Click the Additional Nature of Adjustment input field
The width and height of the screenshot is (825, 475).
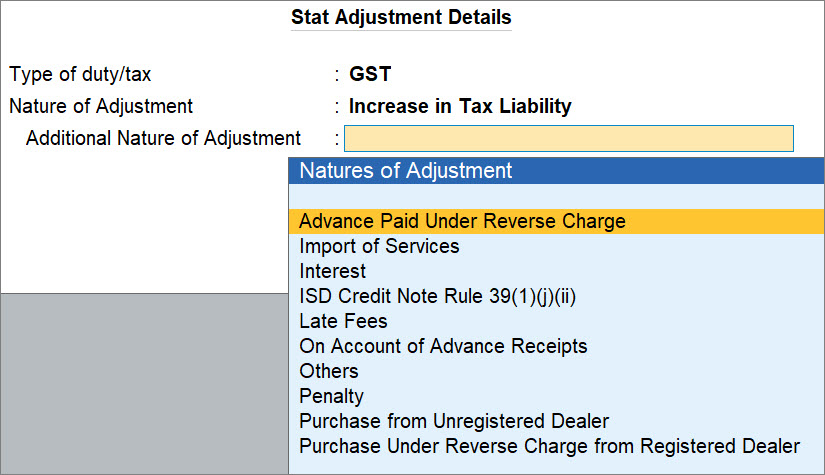(569, 138)
